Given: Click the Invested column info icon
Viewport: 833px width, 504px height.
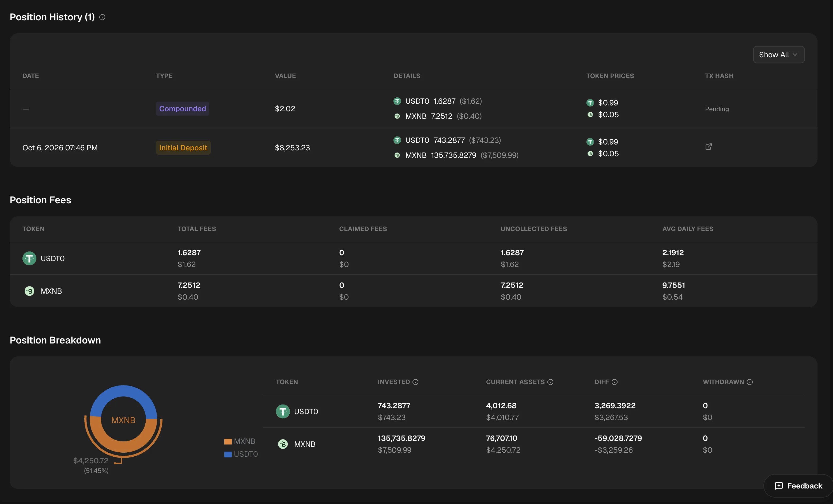Looking at the screenshot, I should click(415, 382).
